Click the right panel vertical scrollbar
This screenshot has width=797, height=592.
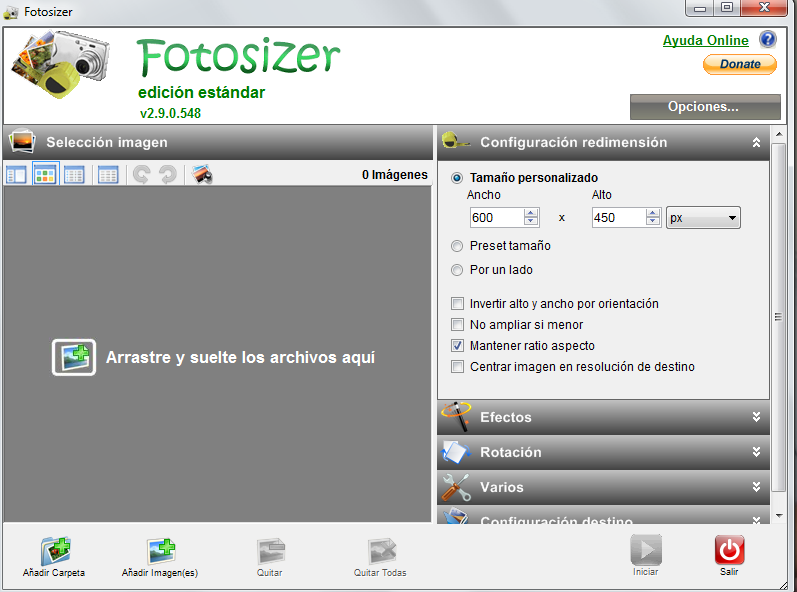tap(778, 317)
